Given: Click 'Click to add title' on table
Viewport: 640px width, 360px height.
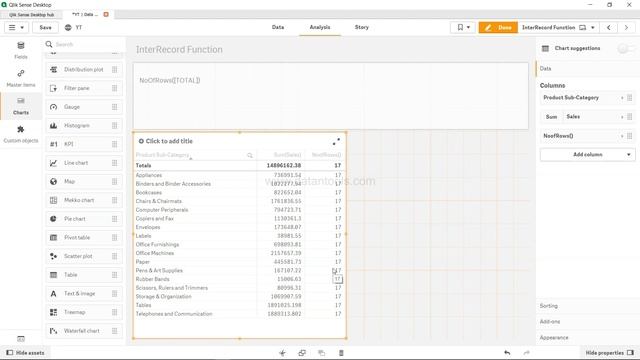Looking at the screenshot, I should (x=169, y=141).
